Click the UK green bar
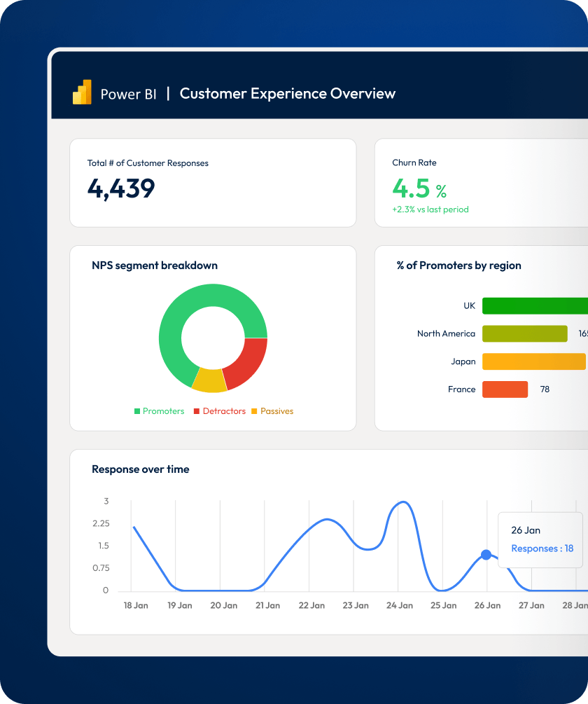The width and height of the screenshot is (588, 704). click(x=535, y=306)
